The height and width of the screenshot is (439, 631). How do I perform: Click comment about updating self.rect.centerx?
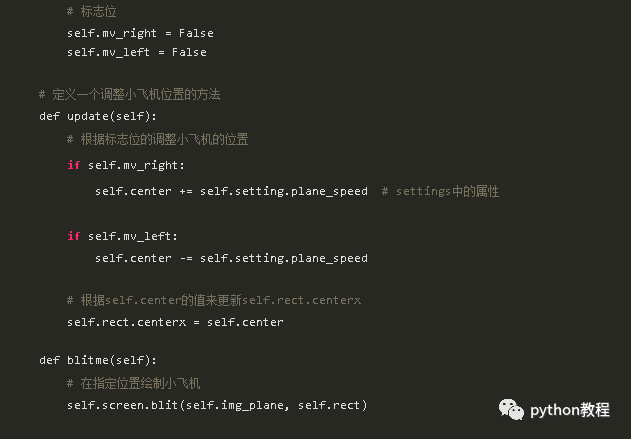click(x=214, y=300)
